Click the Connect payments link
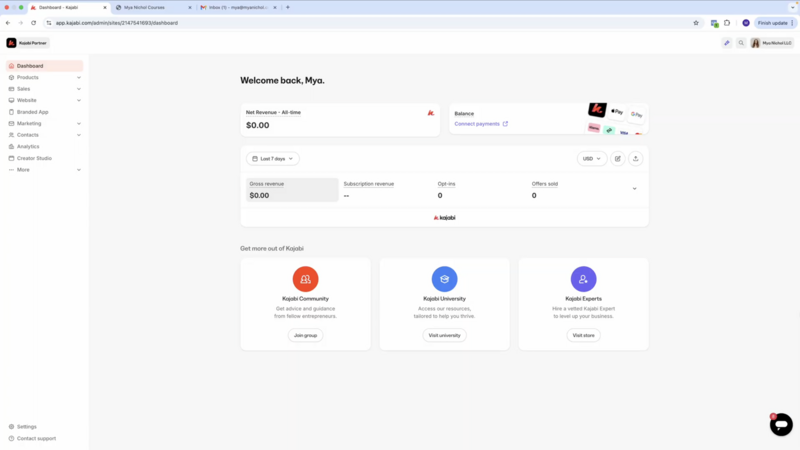800x450 pixels. click(x=481, y=124)
